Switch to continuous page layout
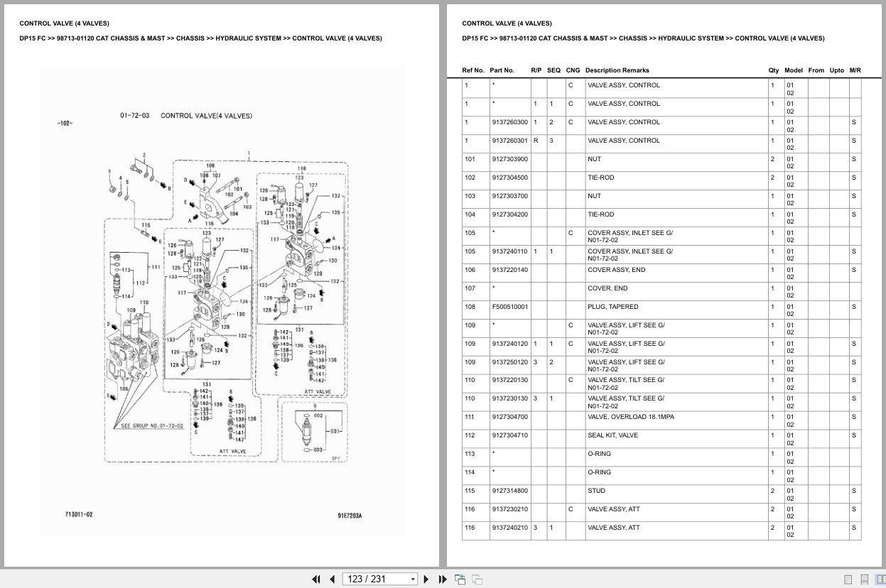Image resolution: width=886 pixels, height=588 pixels. (864, 579)
